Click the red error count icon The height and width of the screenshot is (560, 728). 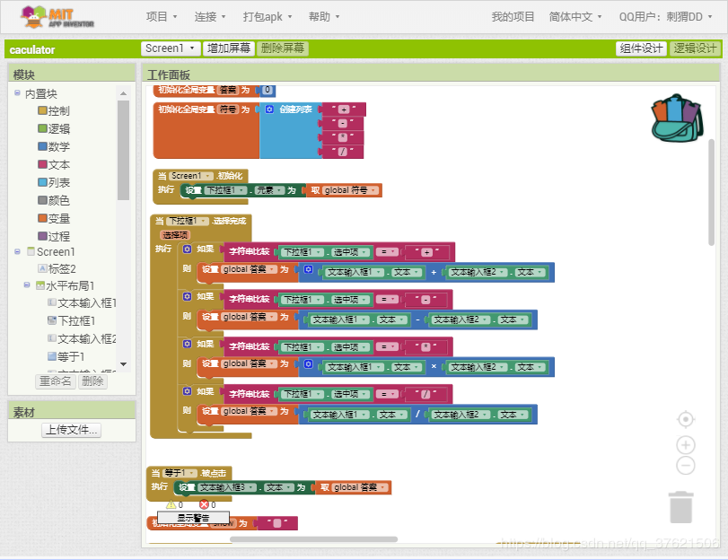coord(204,505)
